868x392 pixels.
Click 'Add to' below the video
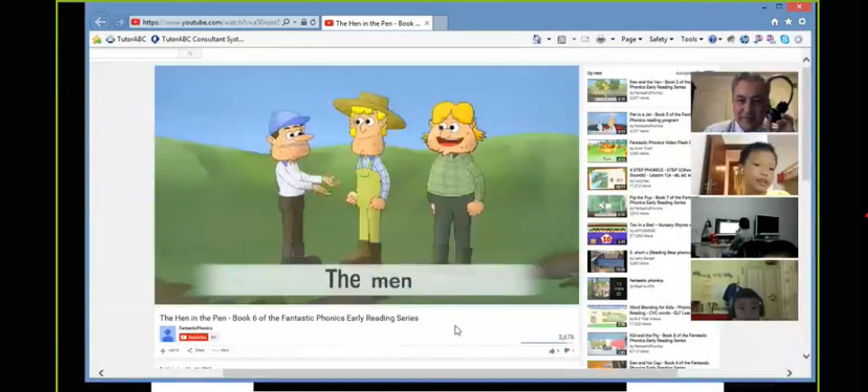(170, 351)
